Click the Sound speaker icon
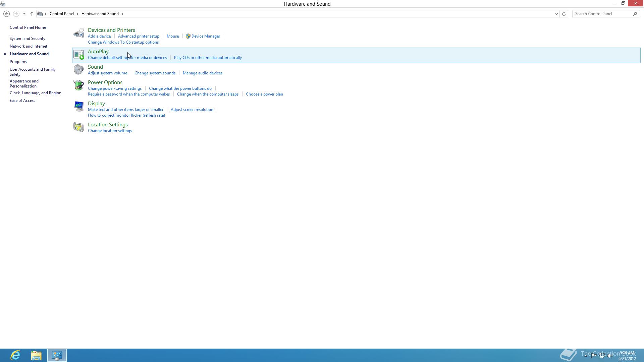 (78, 69)
